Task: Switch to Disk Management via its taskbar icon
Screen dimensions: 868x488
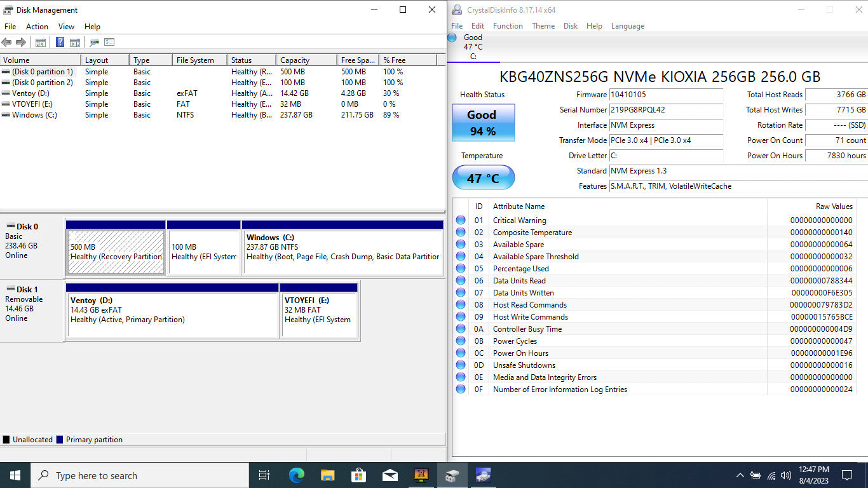Action: [x=452, y=475]
